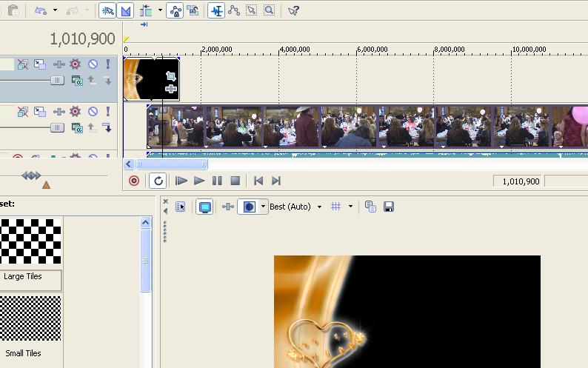Copy Snapshot to Clipboard

point(370,207)
